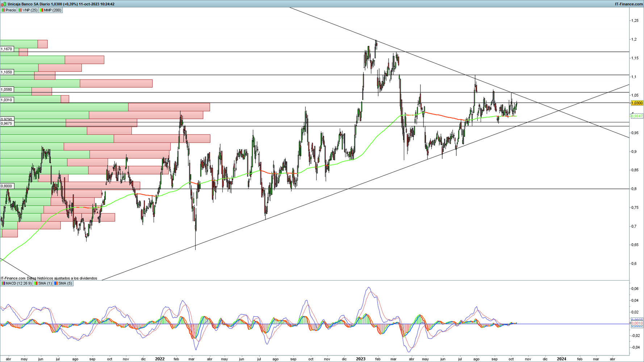Click the Precio red-green color icon
644x362 pixels.
[3, 10]
